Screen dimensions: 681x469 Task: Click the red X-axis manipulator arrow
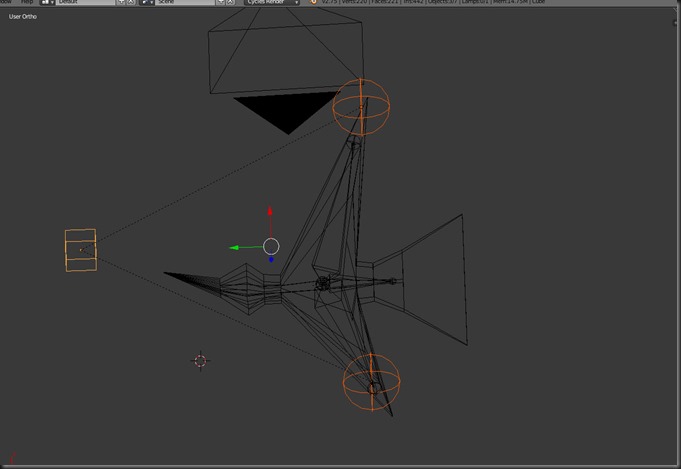(x=270, y=211)
